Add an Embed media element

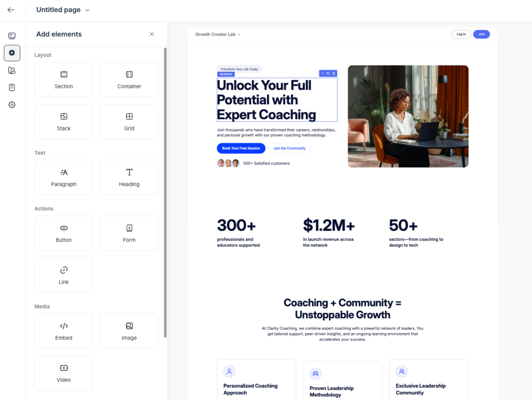[63, 331]
